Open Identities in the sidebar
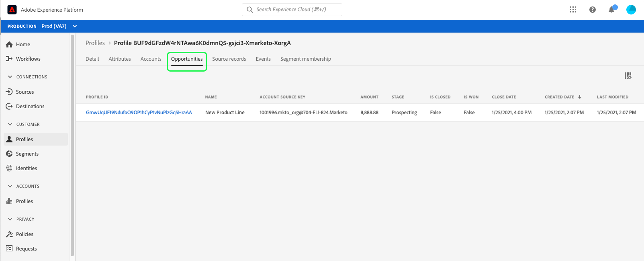 [x=26, y=168]
